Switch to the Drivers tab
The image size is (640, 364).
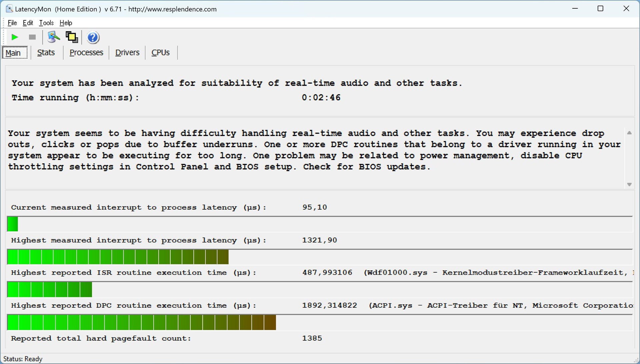127,53
